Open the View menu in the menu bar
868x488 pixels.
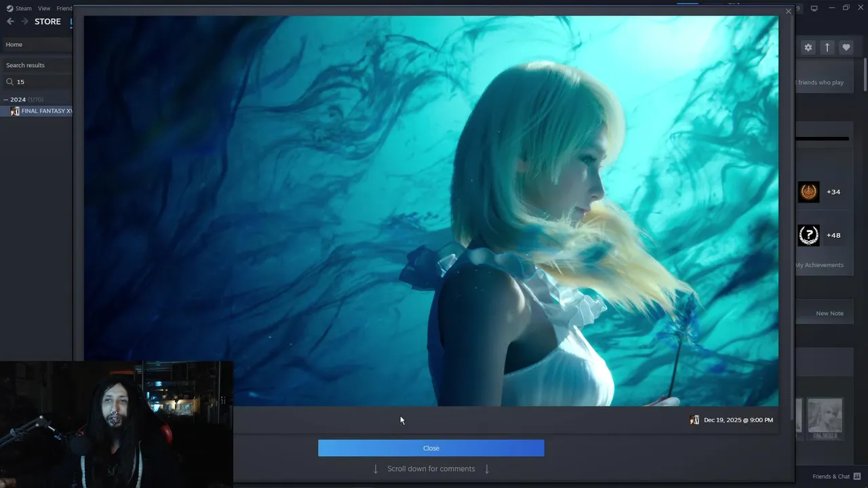tap(44, 8)
